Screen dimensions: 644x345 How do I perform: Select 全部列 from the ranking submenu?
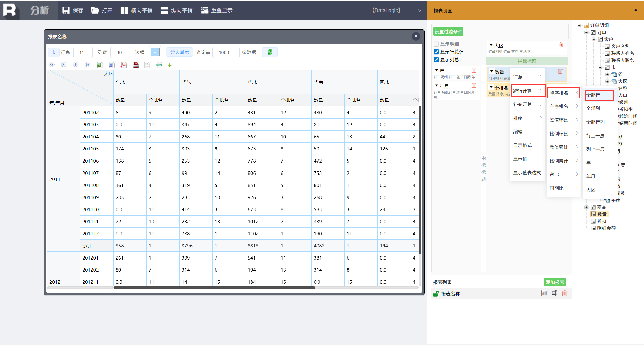tap(593, 108)
